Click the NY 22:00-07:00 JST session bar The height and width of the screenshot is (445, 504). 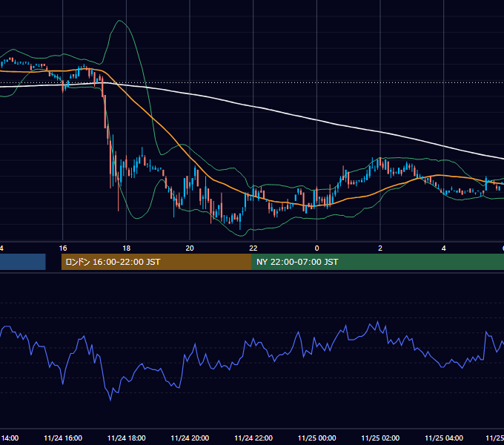click(x=378, y=262)
